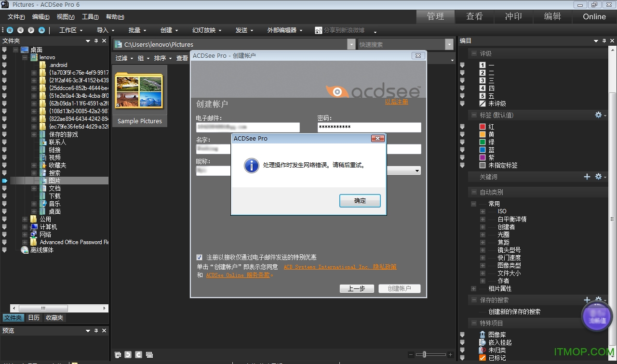Click the Back arrow navigation icon
This screenshot has width=617, height=364.
pyautogui.click(x=20, y=30)
